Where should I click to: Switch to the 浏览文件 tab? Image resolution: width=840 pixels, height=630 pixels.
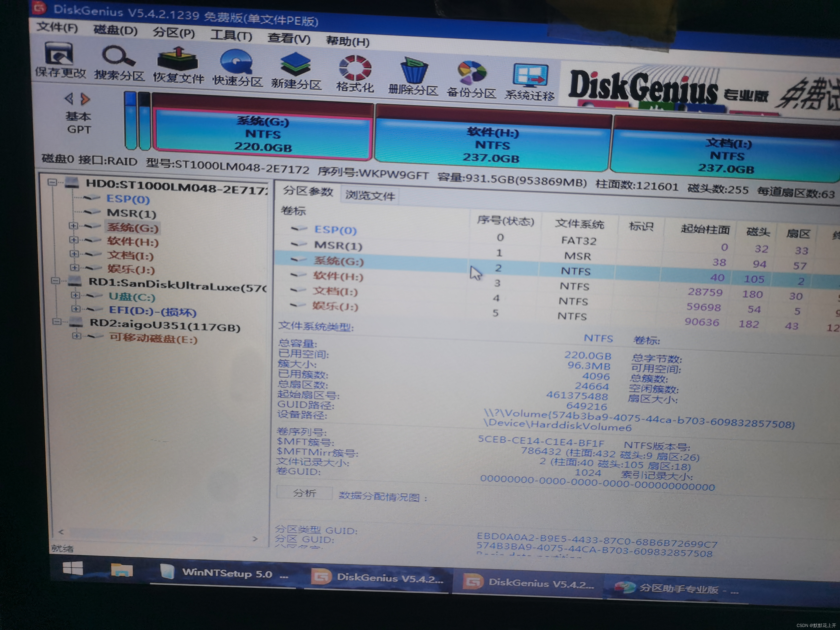click(370, 195)
